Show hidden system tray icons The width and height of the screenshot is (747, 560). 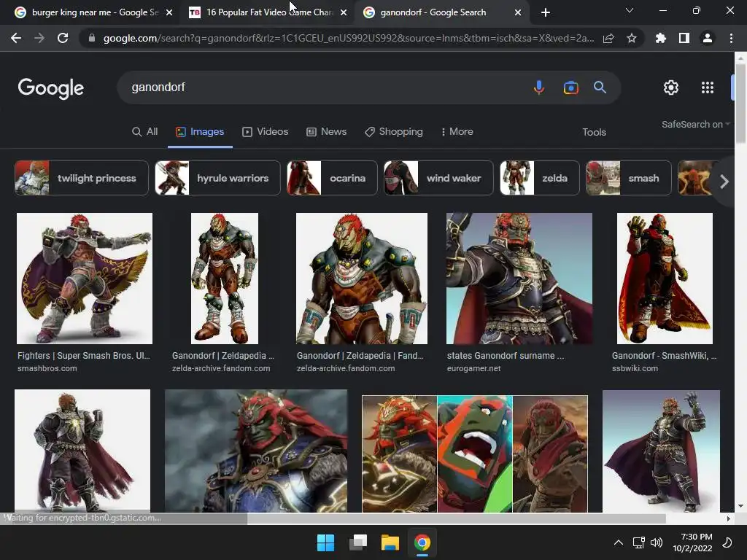pos(619,542)
